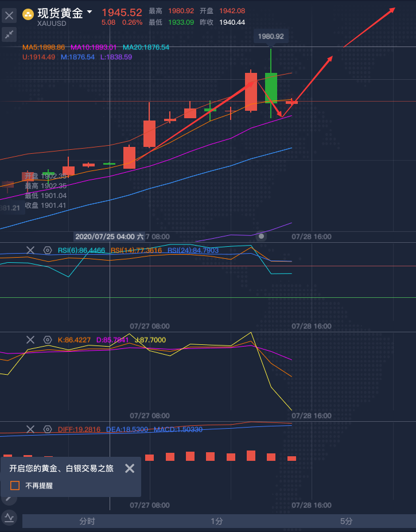Click the indicators line-chart icon at bottom left
The width and height of the screenshot is (416, 532).
9,518
